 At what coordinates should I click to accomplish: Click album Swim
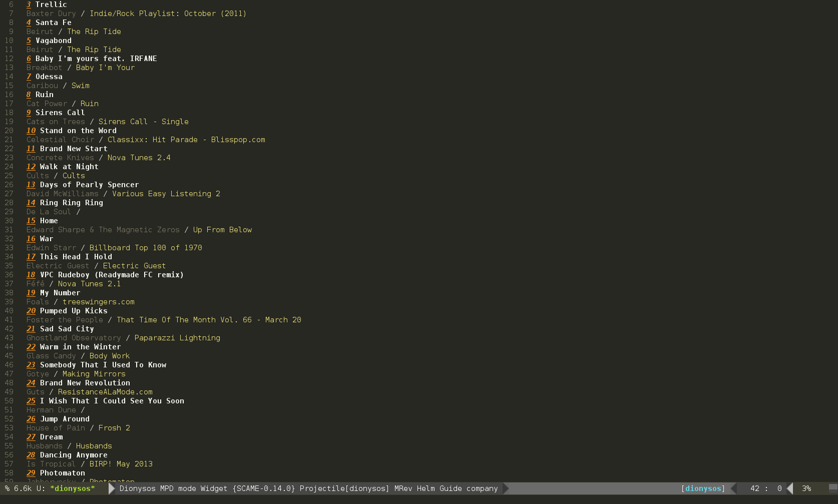[81, 86]
